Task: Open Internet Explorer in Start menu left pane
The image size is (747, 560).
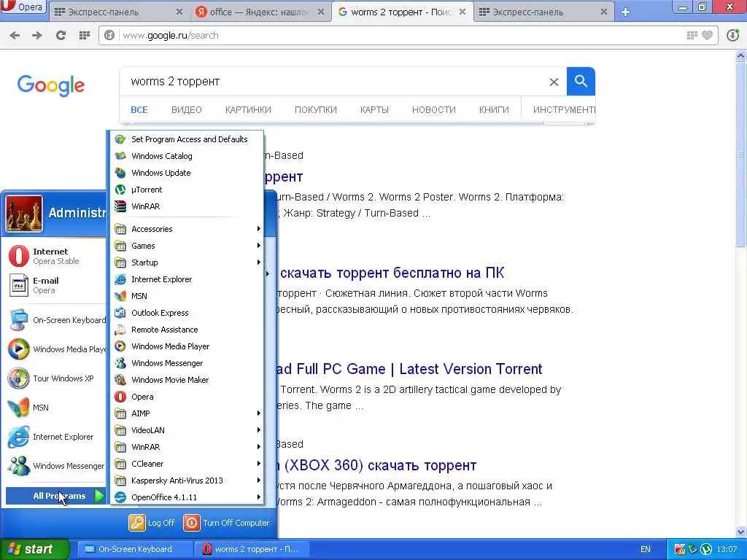Action: 56,437
